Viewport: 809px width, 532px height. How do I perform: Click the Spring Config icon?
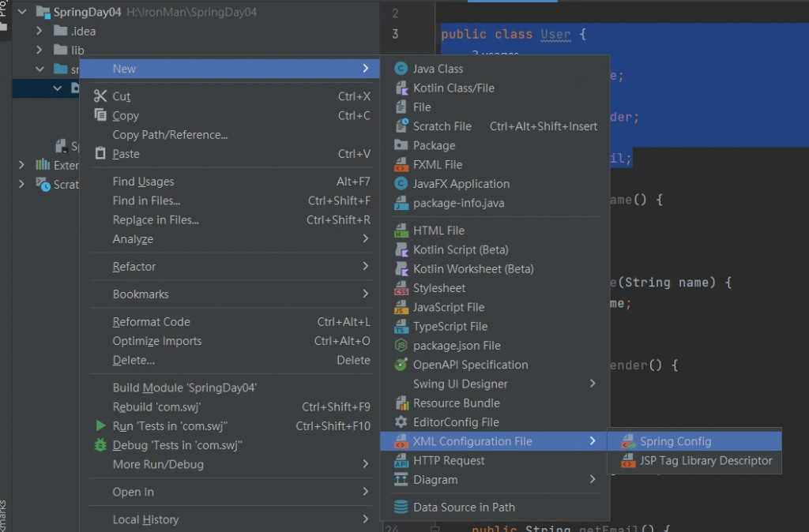point(628,441)
